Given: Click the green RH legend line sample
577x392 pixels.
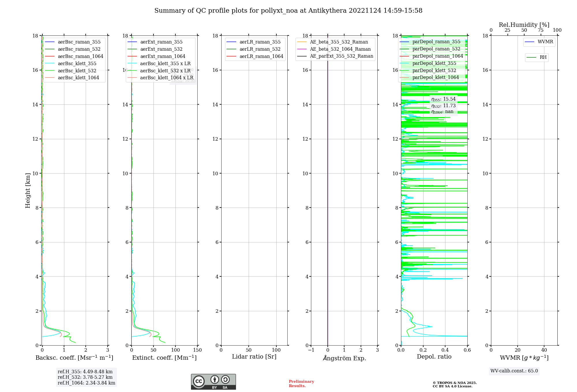Looking at the screenshot, I should [531, 58].
